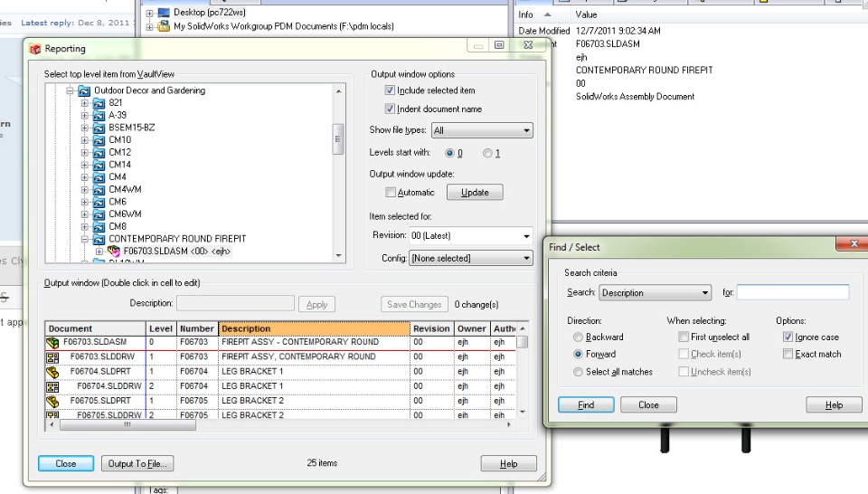
Task: Collapse the CONTEMPORARY ROUND FIREPIT tree node
Action: (x=85, y=239)
